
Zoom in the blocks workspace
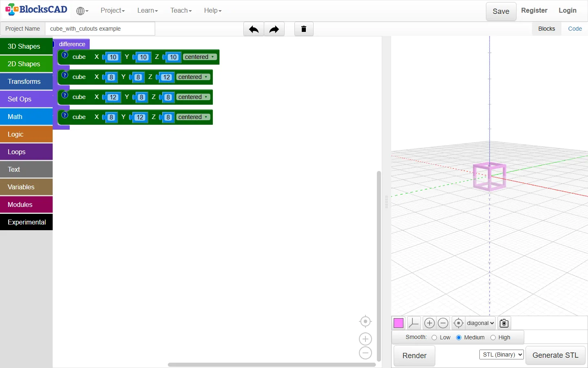pyautogui.click(x=365, y=339)
